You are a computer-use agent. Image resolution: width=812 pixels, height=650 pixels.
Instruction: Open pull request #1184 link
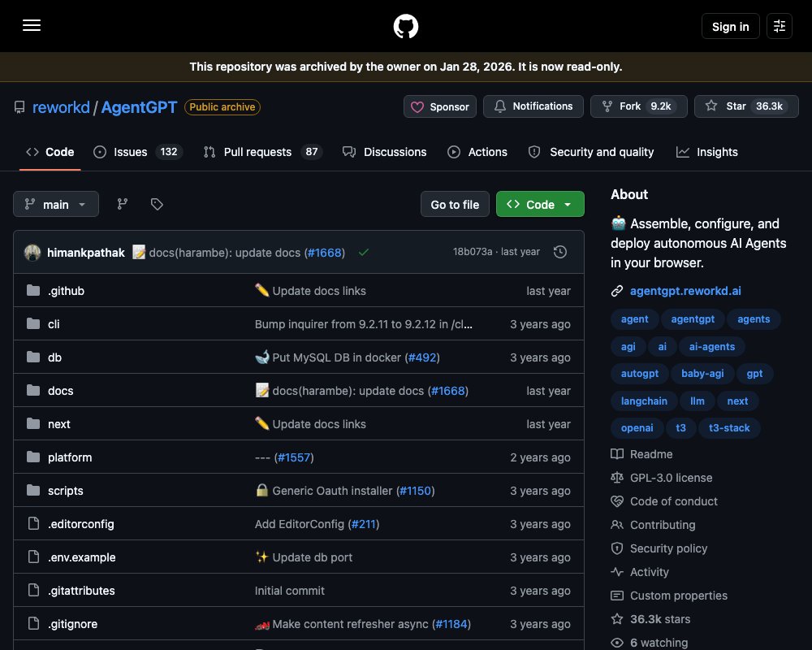pos(451,624)
